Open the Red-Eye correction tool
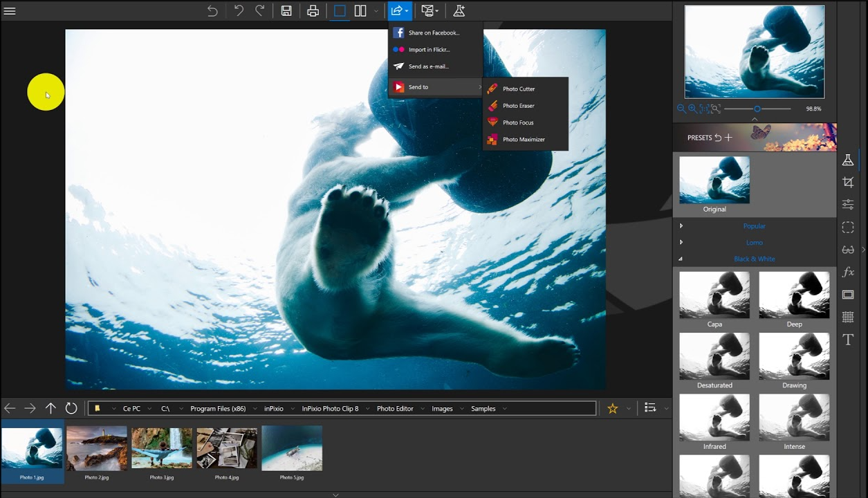Viewport: 868px width, 498px height. click(x=848, y=250)
